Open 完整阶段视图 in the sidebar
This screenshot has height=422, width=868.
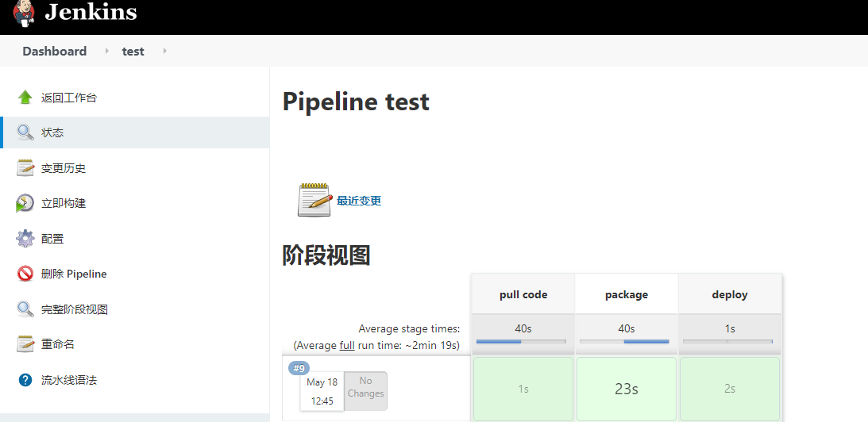point(74,309)
